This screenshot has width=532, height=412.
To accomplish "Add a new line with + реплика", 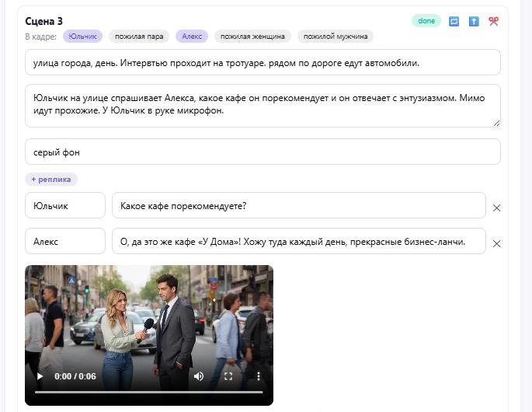I will 51,180.
